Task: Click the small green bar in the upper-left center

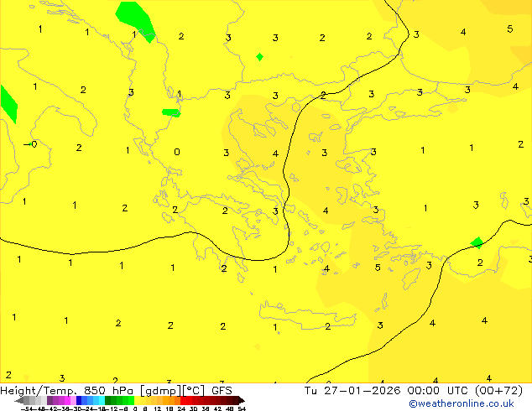Action: [x=170, y=112]
